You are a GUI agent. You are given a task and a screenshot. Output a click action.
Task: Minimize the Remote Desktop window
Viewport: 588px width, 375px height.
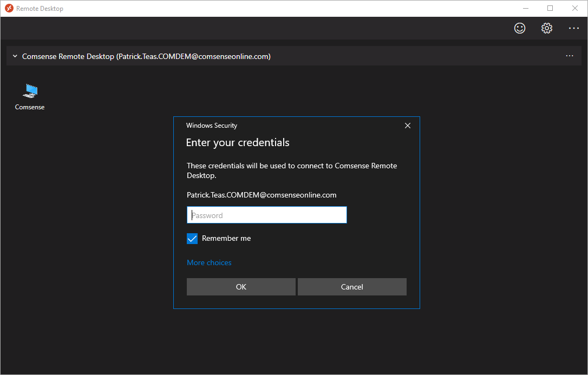pos(526,8)
